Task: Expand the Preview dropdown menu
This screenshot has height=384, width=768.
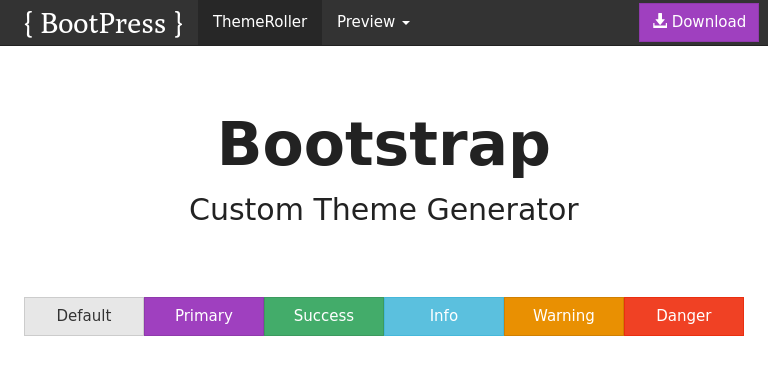Action: [373, 22]
